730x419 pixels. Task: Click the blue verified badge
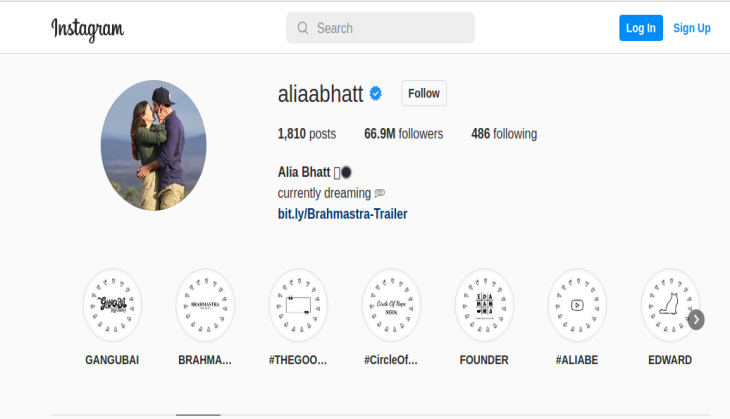pyautogui.click(x=376, y=94)
